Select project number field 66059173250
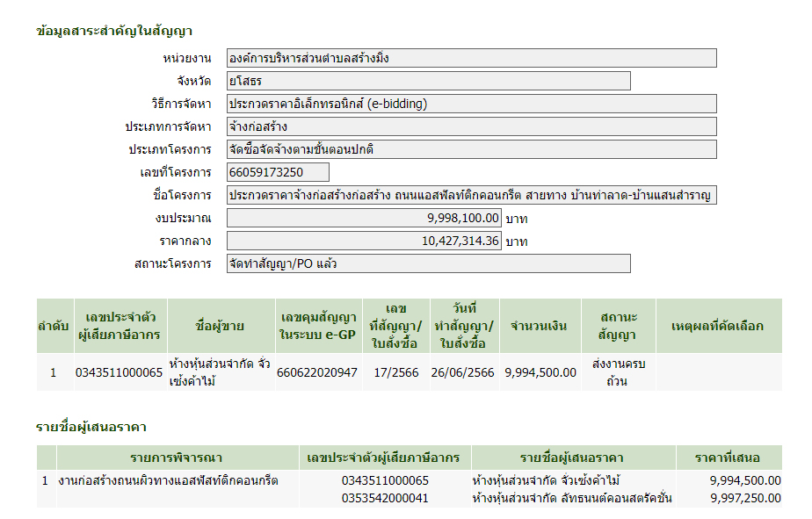Screen dimensions: 812x519 278,172
